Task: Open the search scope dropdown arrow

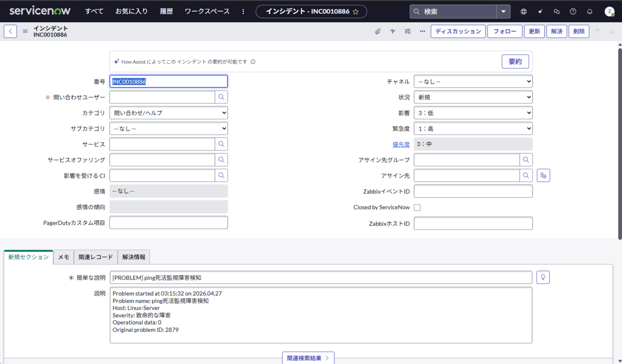Action: (x=503, y=12)
